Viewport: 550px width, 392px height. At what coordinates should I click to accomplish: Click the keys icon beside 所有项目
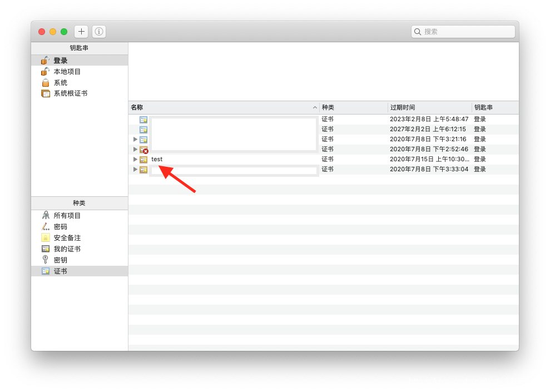click(46, 215)
